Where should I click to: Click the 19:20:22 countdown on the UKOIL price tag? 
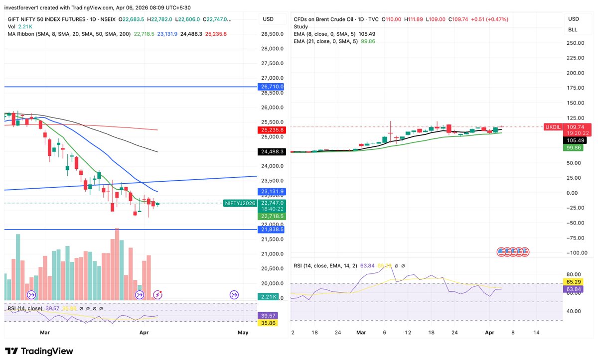577,133
